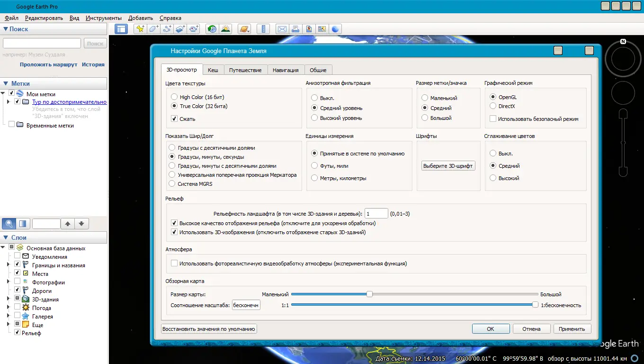This screenshot has height=364, width=644.
Task: Click the add path toolbar icon
Action: coord(167,29)
